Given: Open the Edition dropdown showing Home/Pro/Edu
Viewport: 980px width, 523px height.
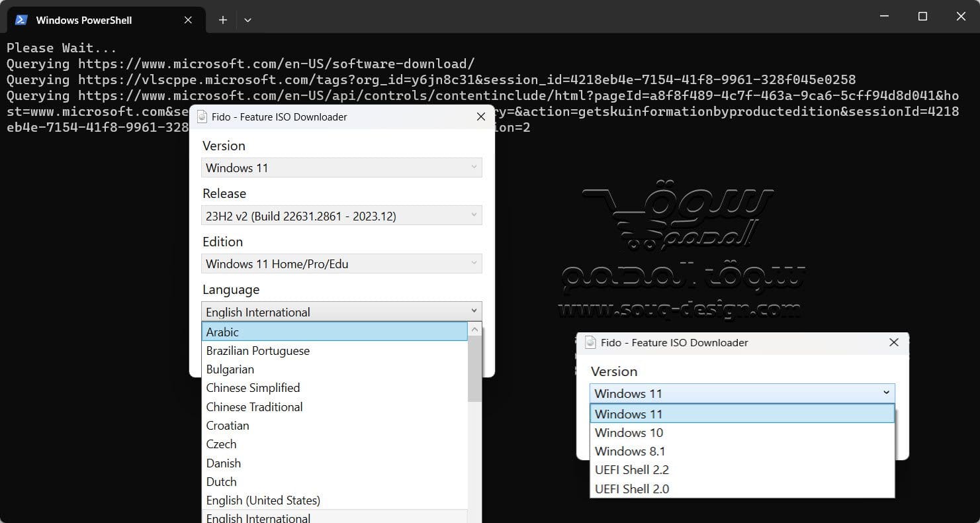Looking at the screenshot, I should coord(341,263).
